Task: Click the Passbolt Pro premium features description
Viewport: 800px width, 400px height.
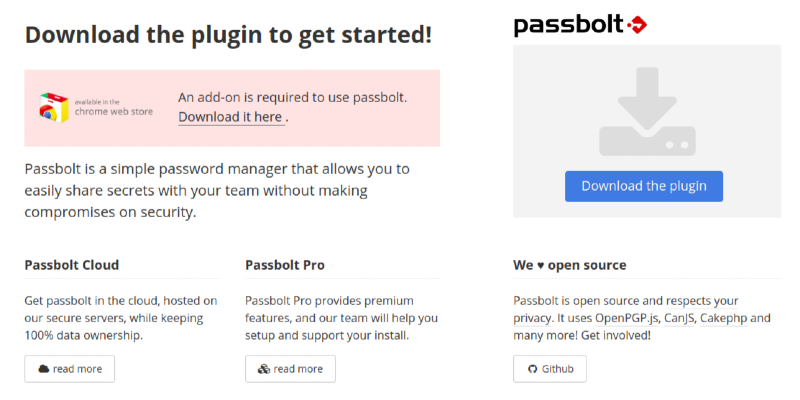Action: pyautogui.click(x=341, y=318)
